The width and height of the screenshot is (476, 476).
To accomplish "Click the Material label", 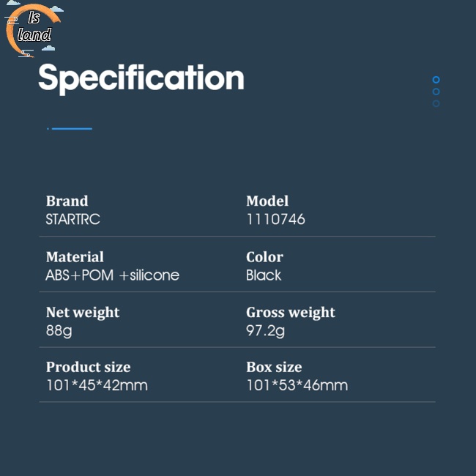I will point(75,257).
